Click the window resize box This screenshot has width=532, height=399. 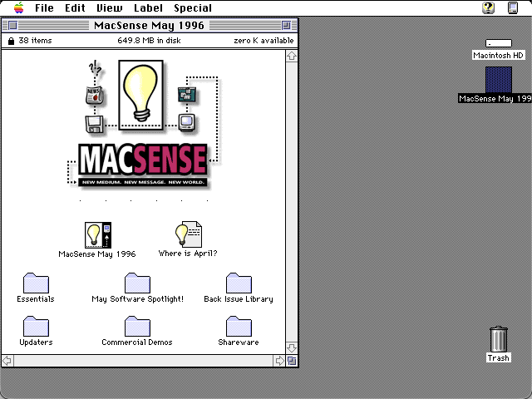tap(292, 361)
